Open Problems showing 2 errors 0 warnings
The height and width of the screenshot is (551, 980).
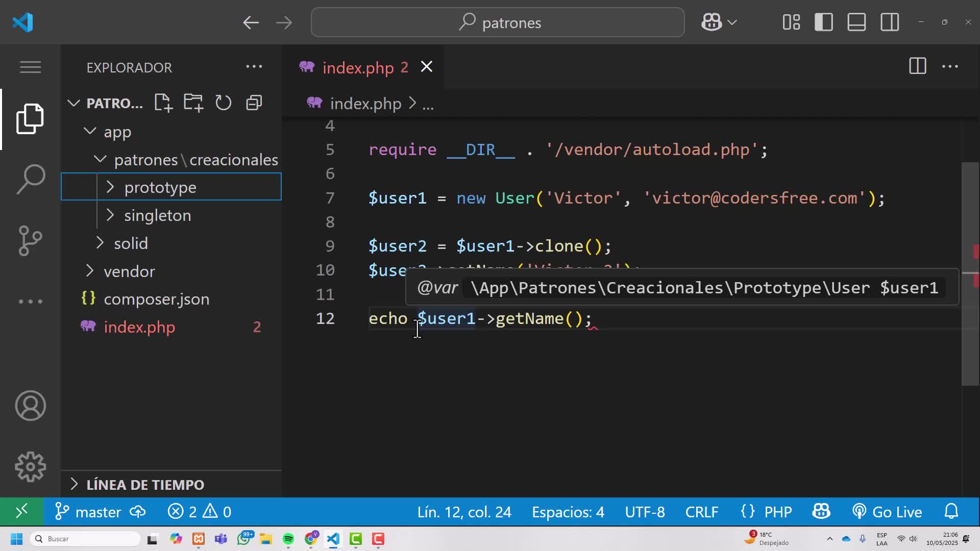(200, 512)
